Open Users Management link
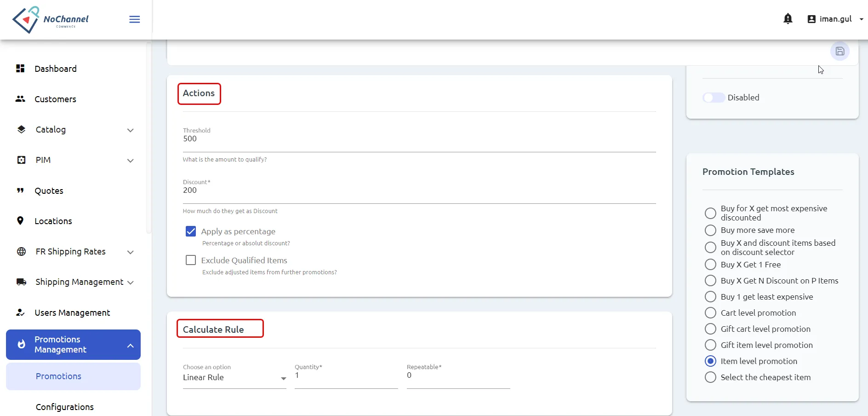The height and width of the screenshot is (416, 868). 73,312
